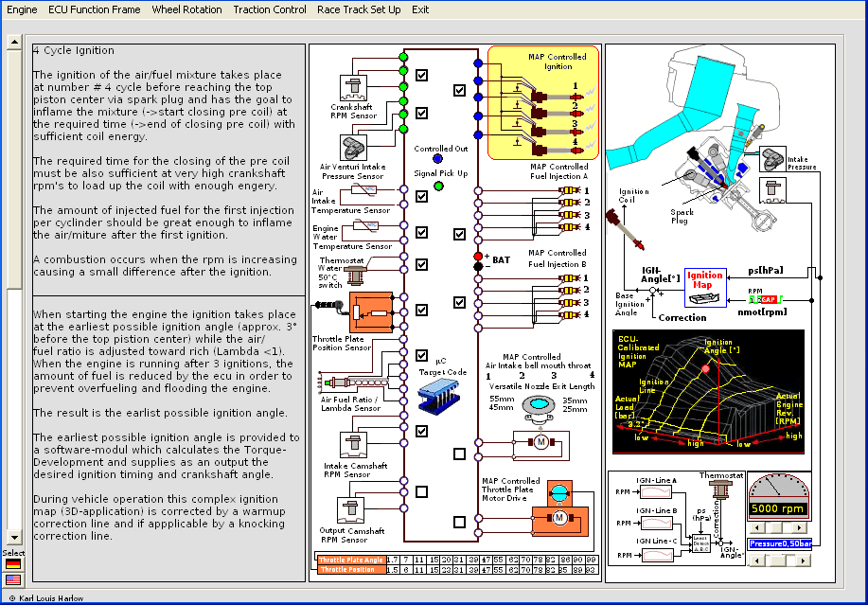This screenshot has height=605, width=868.
Task: Click the text panel scroll up arrow
Action: click(x=14, y=42)
